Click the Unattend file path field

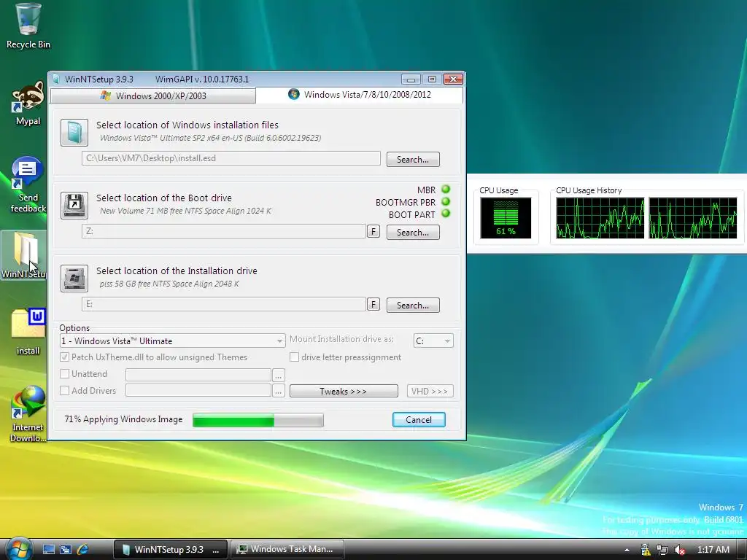click(198, 375)
